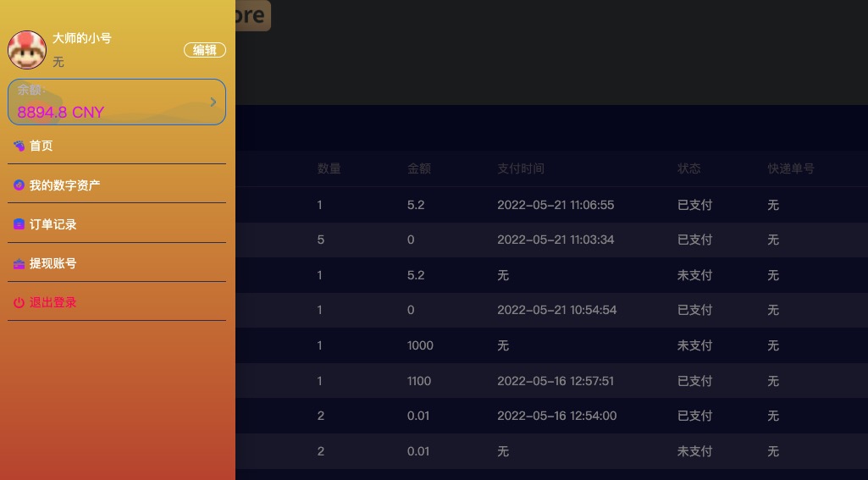
Task: Click the 支付时间 column header
Action: click(520, 168)
